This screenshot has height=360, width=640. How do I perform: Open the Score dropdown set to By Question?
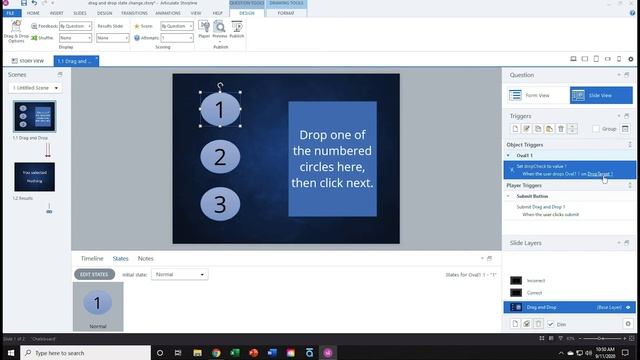177,26
